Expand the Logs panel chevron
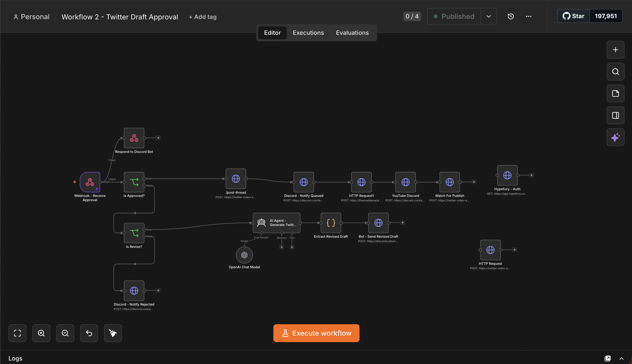Image resolution: width=632 pixels, height=364 pixels. point(621,358)
